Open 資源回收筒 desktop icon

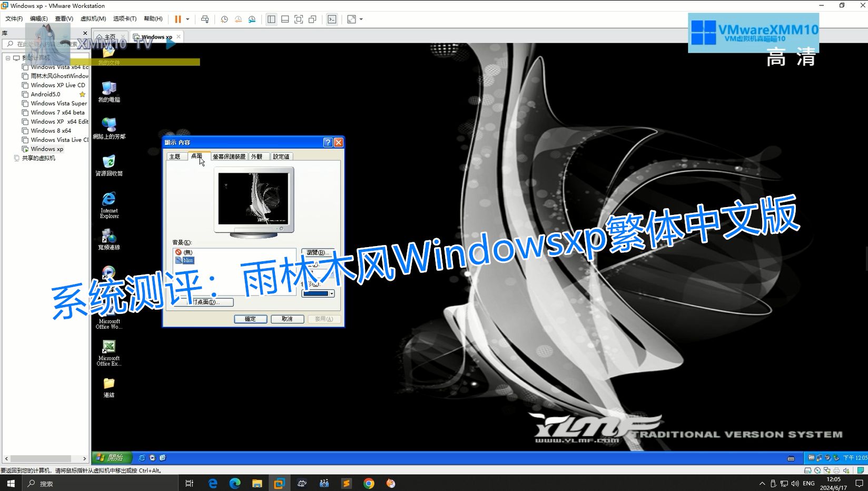tap(109, 165)
